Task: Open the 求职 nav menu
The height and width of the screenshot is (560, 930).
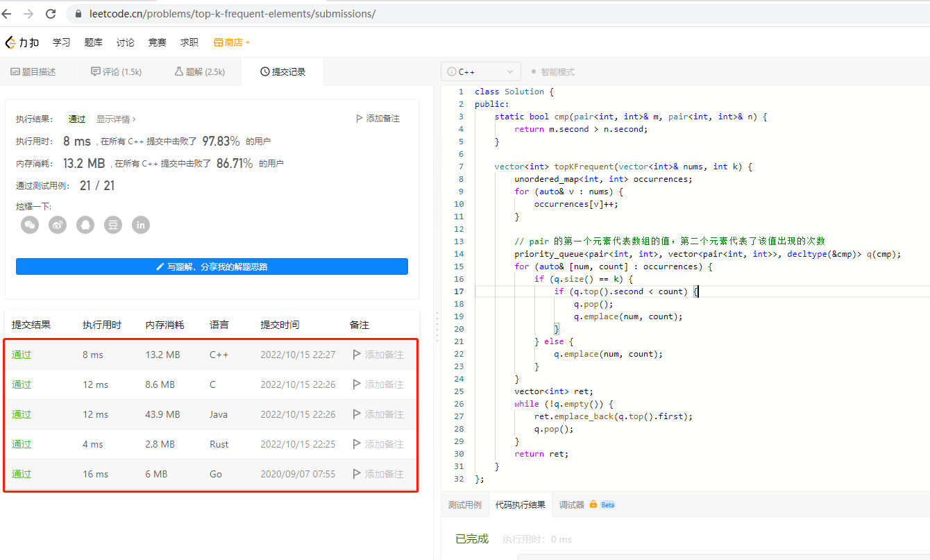Action: (189, 42)
